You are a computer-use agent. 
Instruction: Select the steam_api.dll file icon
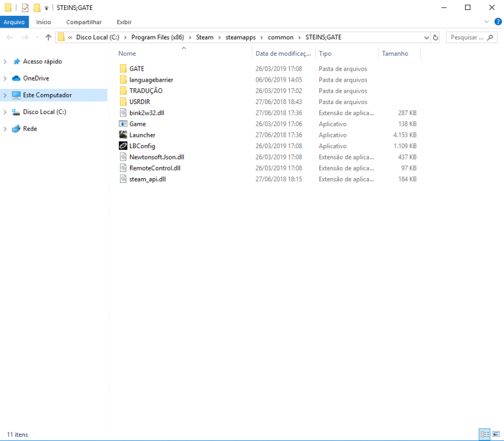(123, 179)
